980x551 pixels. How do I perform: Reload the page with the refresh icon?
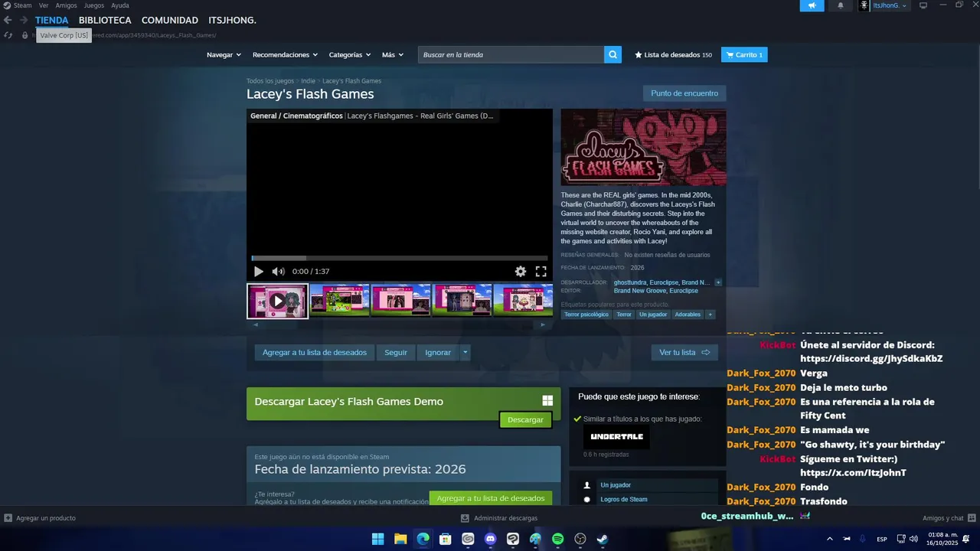8,35
